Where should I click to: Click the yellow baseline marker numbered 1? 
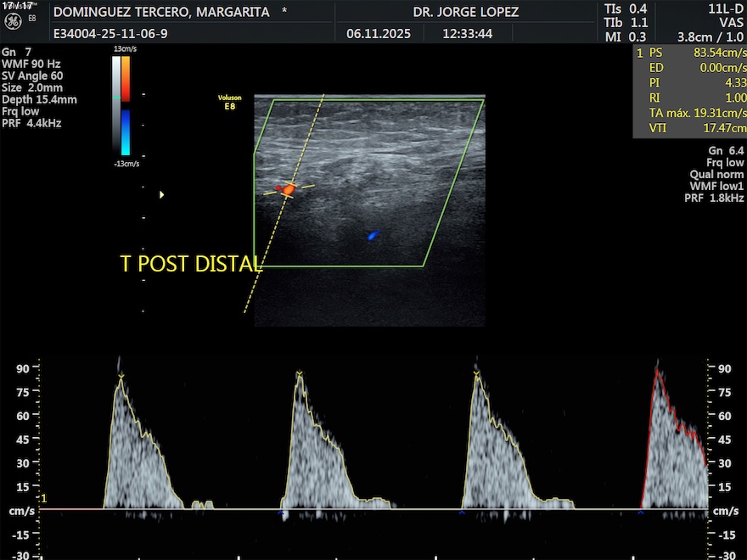pyautogui.click(x=43, y=498)
